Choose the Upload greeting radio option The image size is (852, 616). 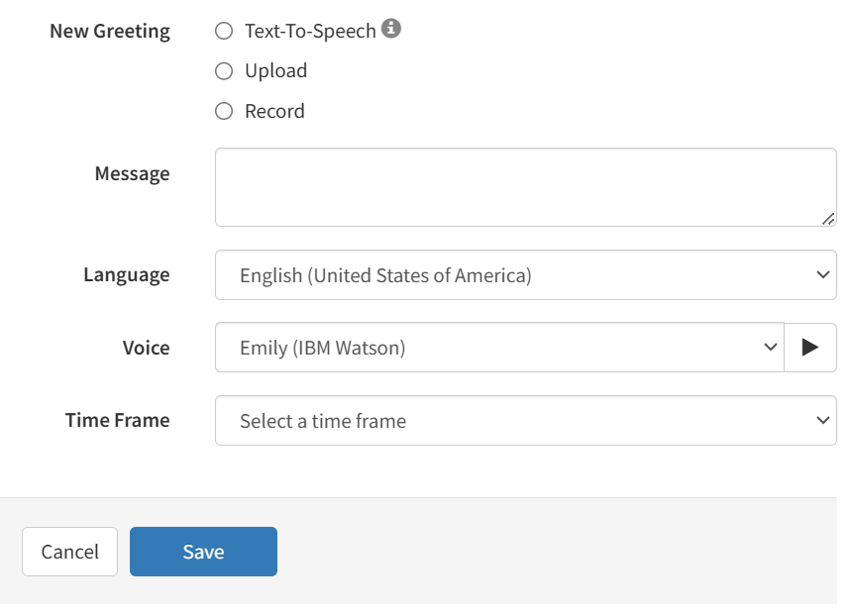point(224,71)
